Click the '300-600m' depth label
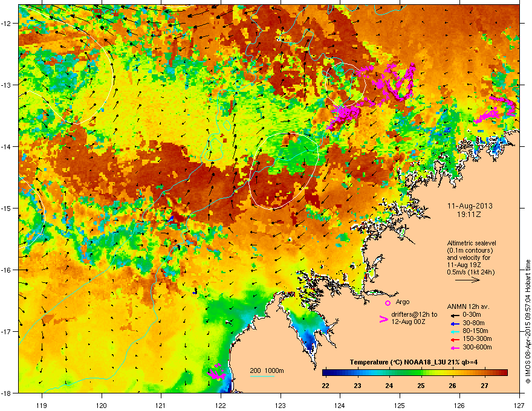Screen dimensions: 532x411 [477, 347]
